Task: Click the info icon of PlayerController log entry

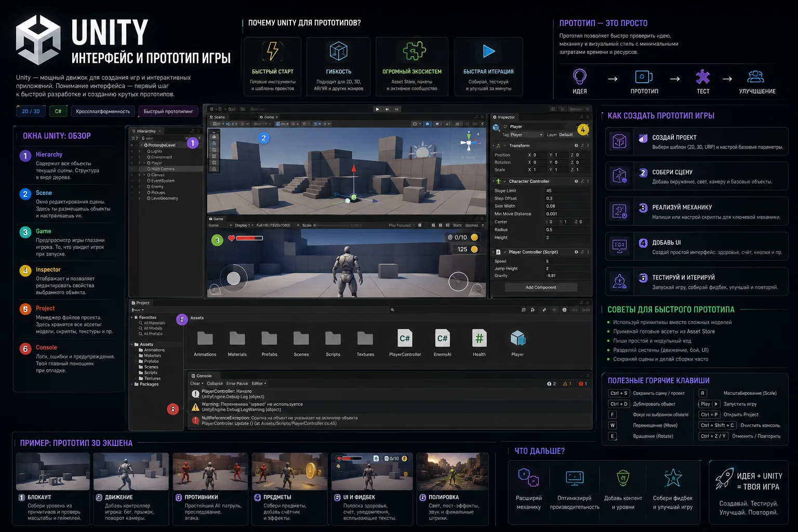Action: click(195, 394)
